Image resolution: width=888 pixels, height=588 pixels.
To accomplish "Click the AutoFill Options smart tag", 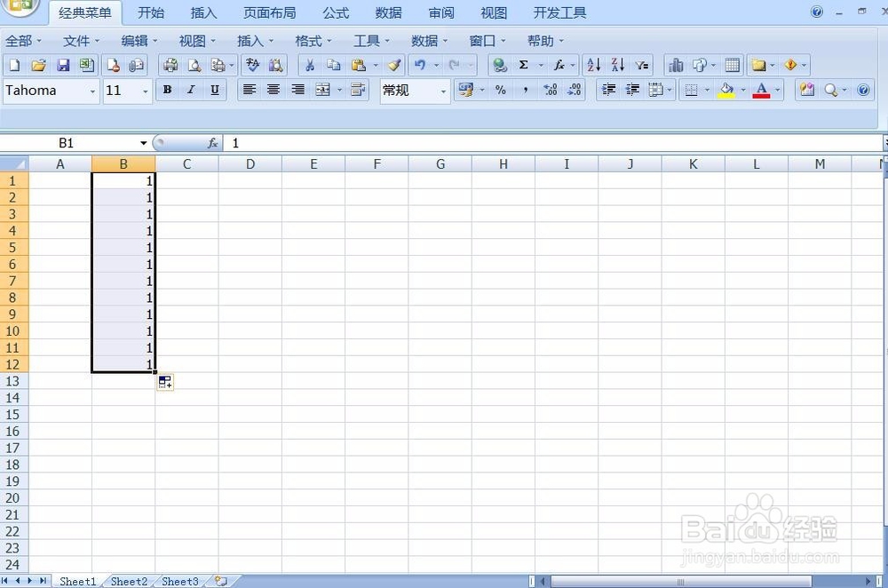I will (164, 382).
